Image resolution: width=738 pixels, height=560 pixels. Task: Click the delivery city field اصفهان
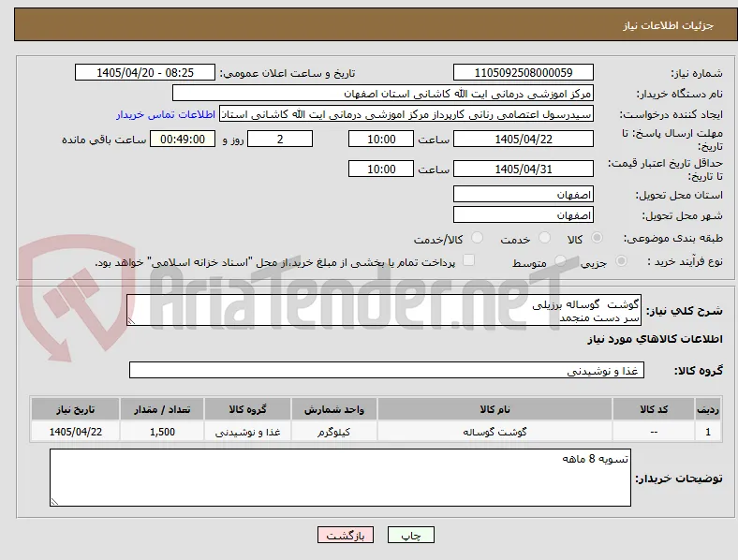tap(524, 214)
